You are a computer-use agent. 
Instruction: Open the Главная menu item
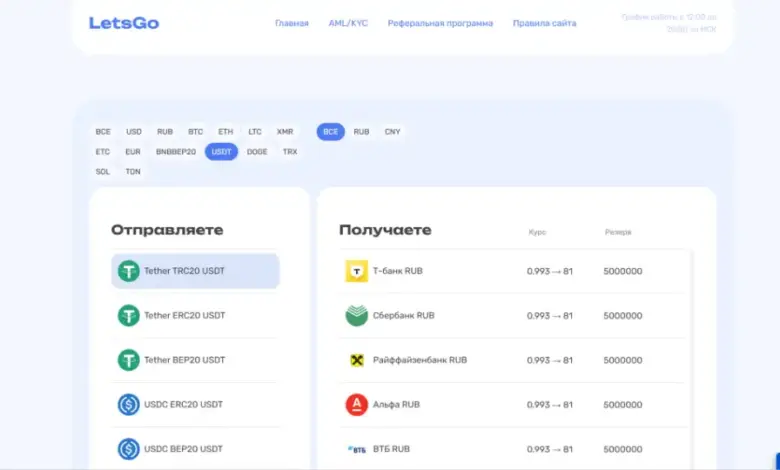click(x=292, y=23)
